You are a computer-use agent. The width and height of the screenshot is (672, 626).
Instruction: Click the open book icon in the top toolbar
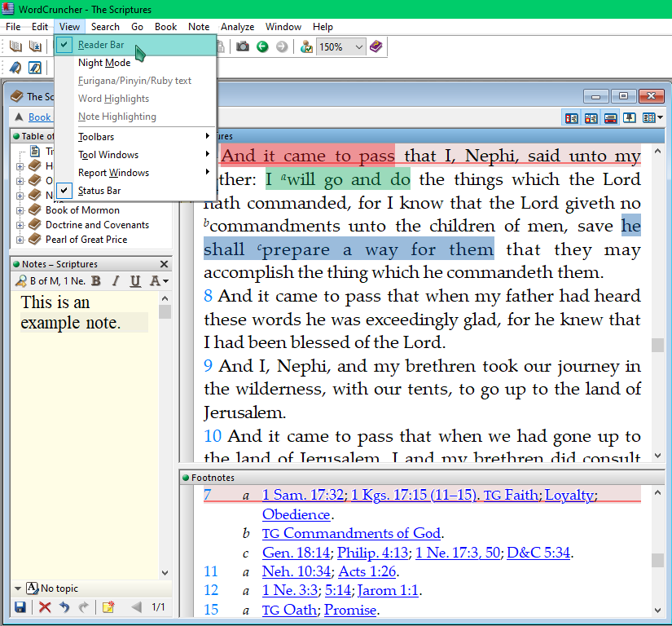click(x=15, y=46)
